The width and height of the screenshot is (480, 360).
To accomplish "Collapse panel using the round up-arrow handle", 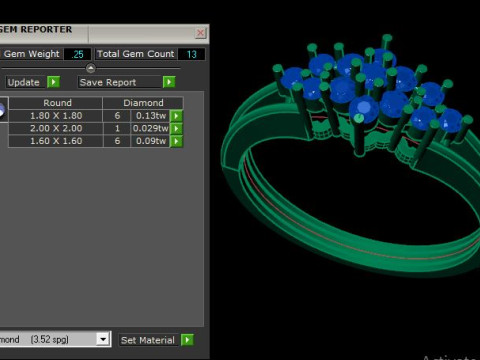I will 91,68.
